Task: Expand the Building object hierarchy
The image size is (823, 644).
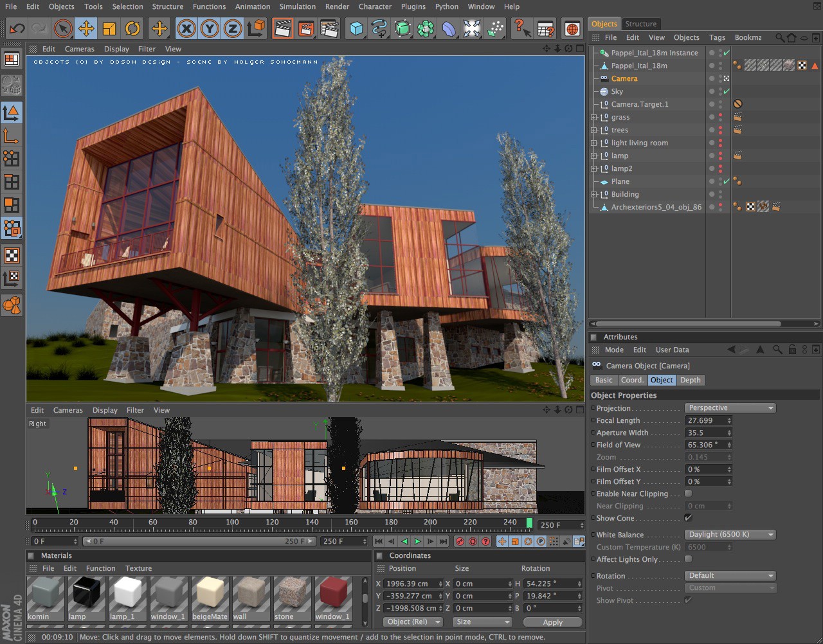Action: point(593,194)
